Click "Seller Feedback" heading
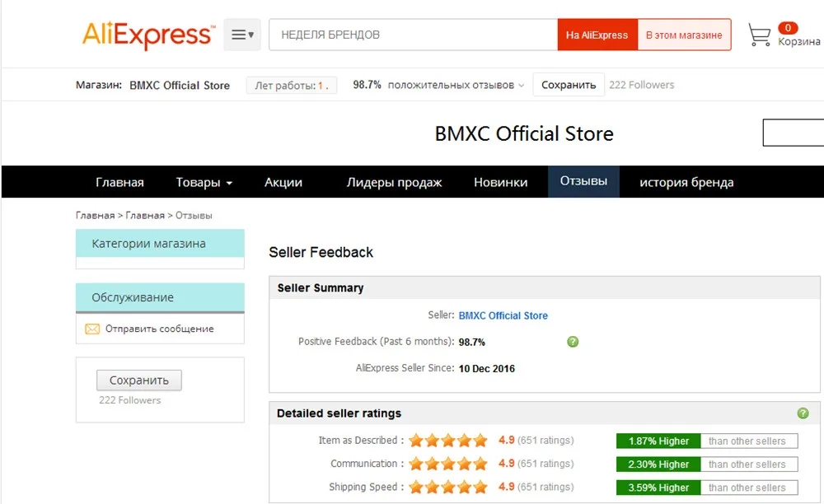This screenshot has width=824, height=504. (321, 253)
